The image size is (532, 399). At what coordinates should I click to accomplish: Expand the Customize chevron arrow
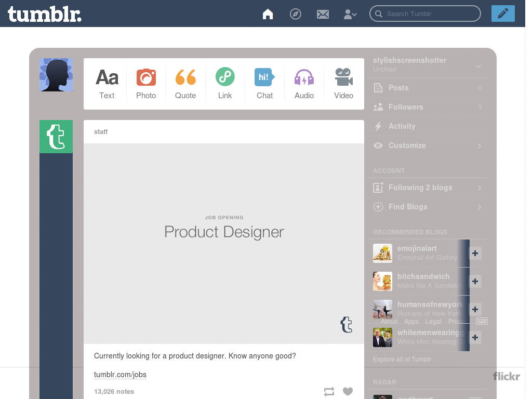click(x=480, y=146)
